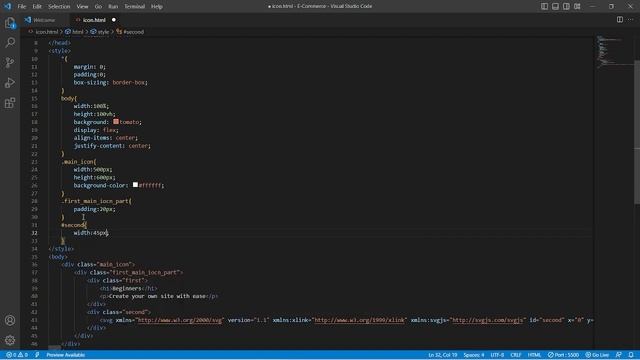The height and width of the screenshot is (360, 640).
Task: Open the tomato color swatch picker
Action: [116, 122]
